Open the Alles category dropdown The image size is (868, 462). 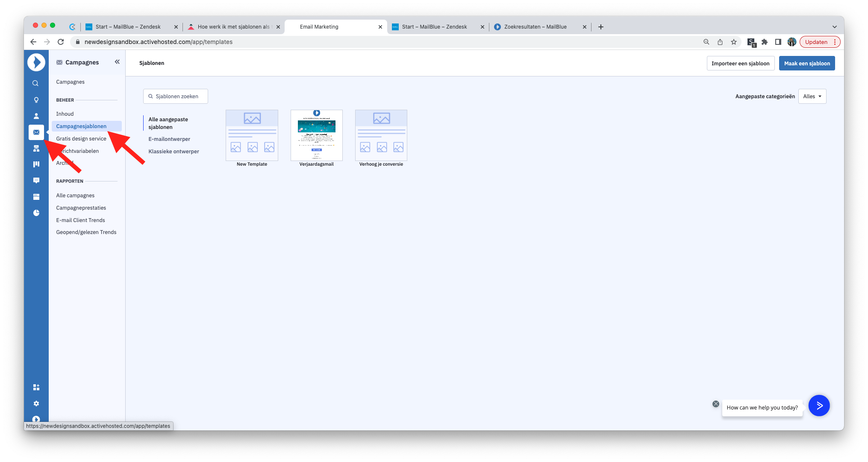pyautogui.click(x=812, y=96)
